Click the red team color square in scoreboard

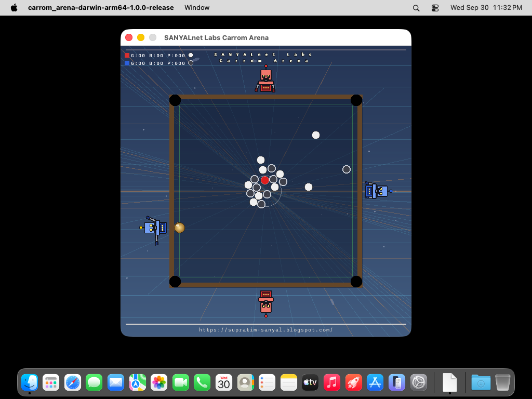[127, 55]
